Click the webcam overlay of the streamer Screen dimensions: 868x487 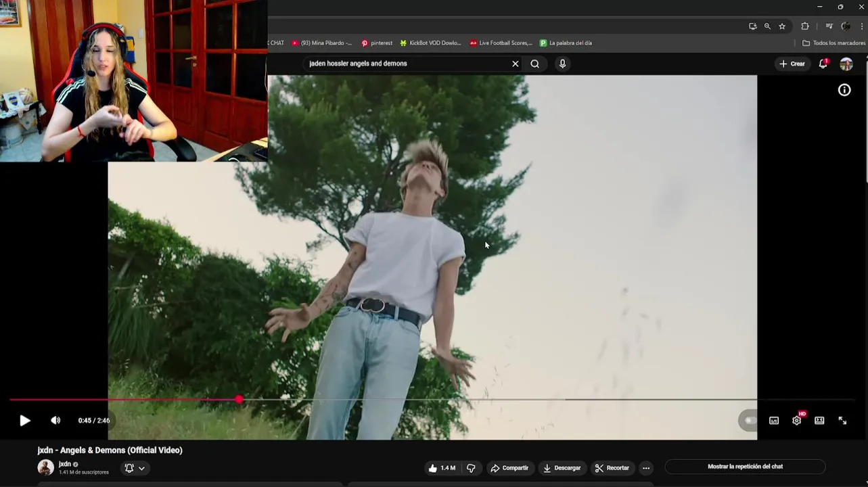pos(133,80)
